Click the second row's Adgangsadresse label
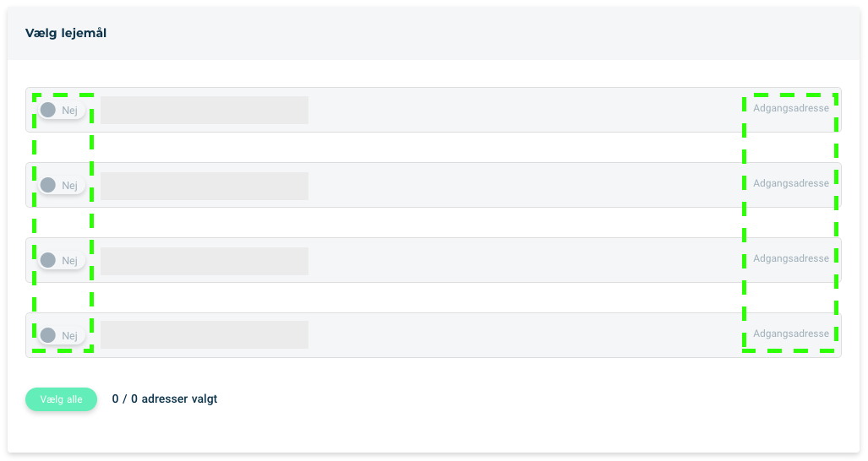 (x=791, y=183)
